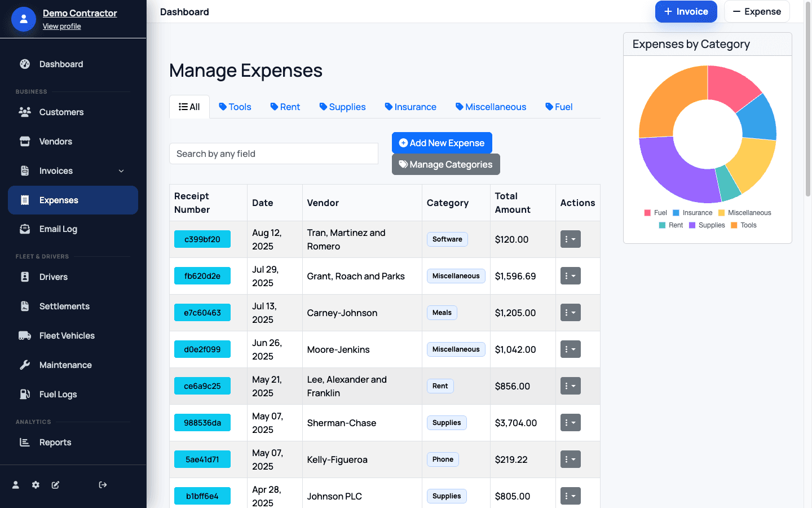Open the Reports analytics page
Image resolution: width=812 pixels, height=508 pixels.
pyautogui.click(x=73, y=443)
